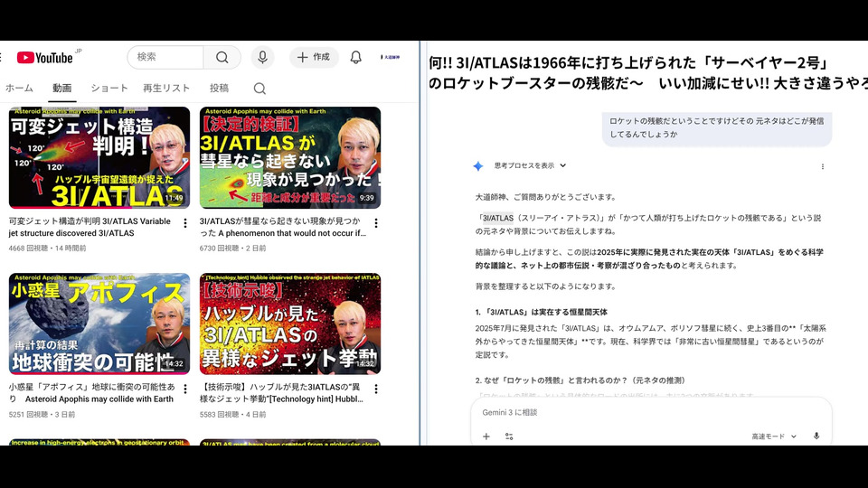Play the 小惑星アポフィス thumbnail
Screen dimensions: 868x488
click(99, 324)
